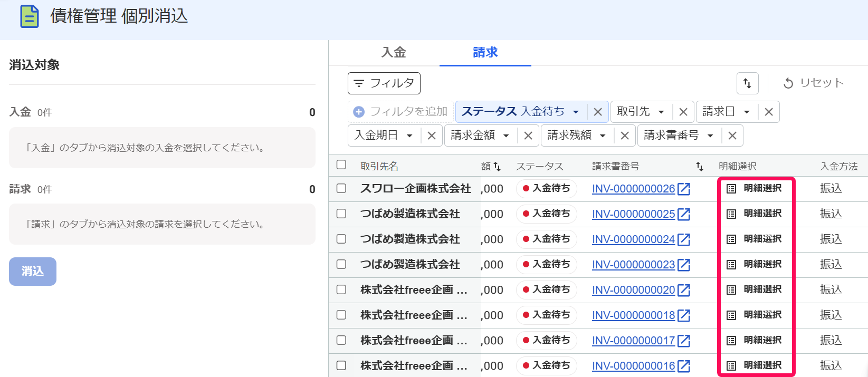The image size is (868, 377).
Task: Remove the 請求書番号 filter chip
Action: click(x=732, y=136)
